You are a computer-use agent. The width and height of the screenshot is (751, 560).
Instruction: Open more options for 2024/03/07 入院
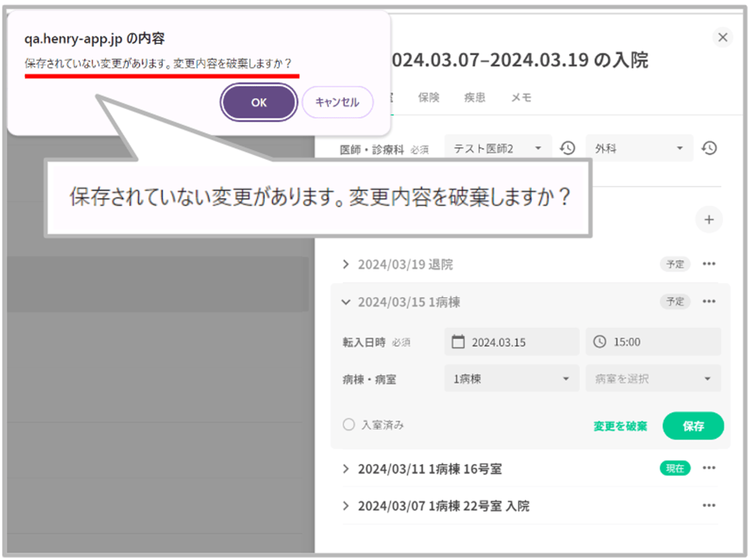point(709,506)
